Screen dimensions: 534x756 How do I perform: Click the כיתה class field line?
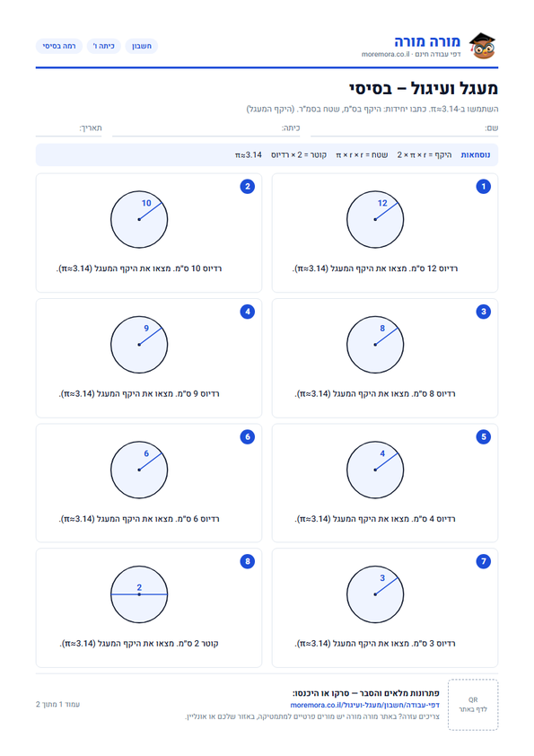206,128
